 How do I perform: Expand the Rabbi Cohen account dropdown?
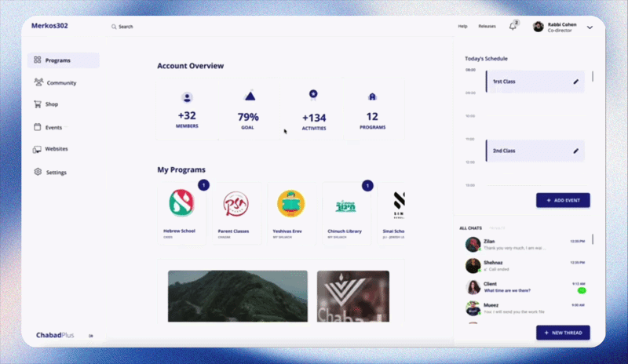pos(590,27)
